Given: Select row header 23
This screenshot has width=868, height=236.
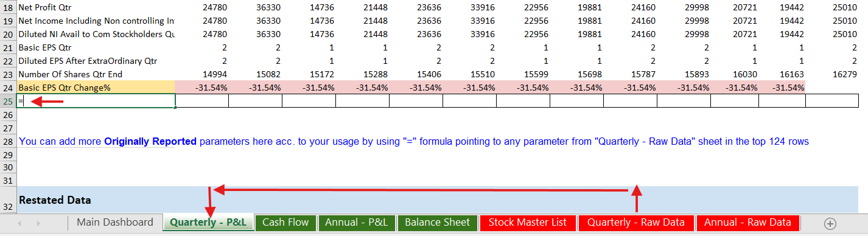Looking at the screenshot, I should 9,74.
